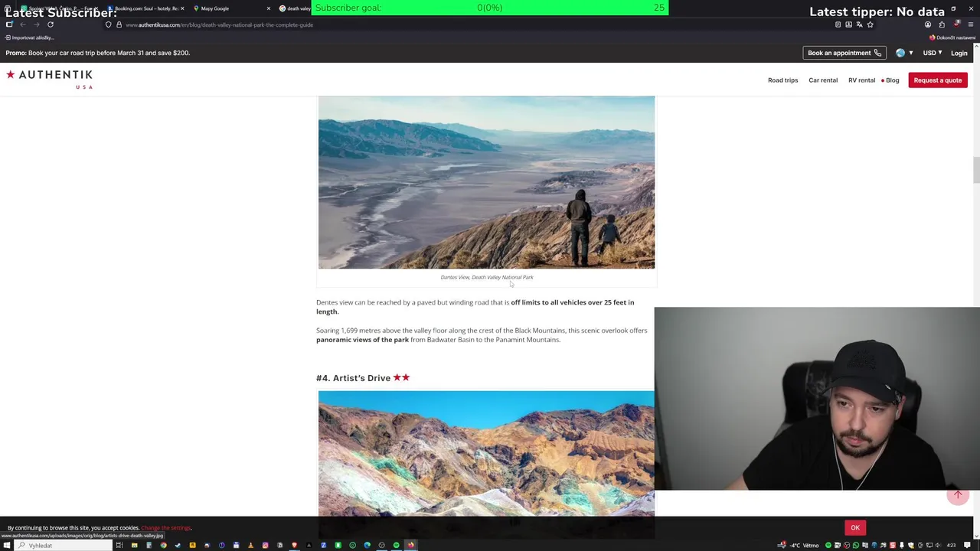Click the Promo car road trip text

(98, 53)
